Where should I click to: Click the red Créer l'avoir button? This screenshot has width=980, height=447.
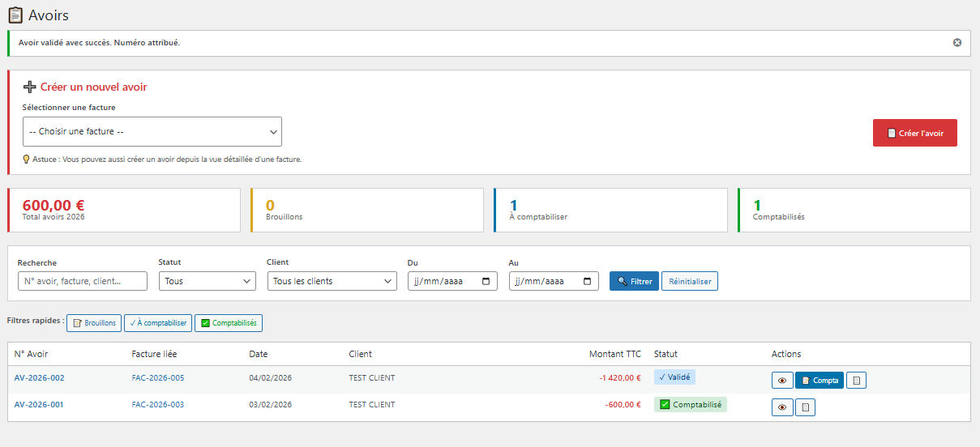point(914,133)
